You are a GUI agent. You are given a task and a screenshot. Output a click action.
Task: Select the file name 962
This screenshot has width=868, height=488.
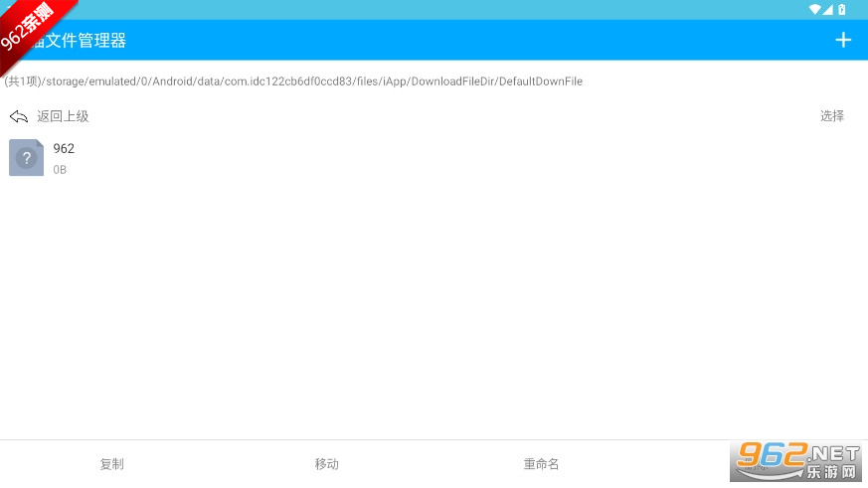coord(64,148)
